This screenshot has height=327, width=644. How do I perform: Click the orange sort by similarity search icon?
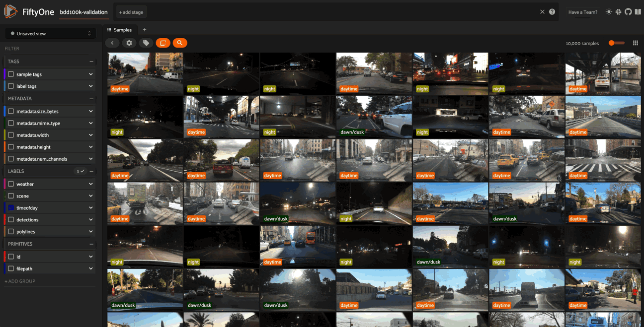pyautogui.click(x=180, y=43)
